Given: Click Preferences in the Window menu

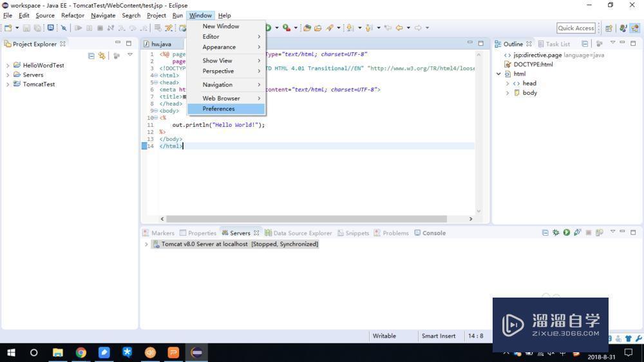Looking at the screenshot, I should click(219, 109).
